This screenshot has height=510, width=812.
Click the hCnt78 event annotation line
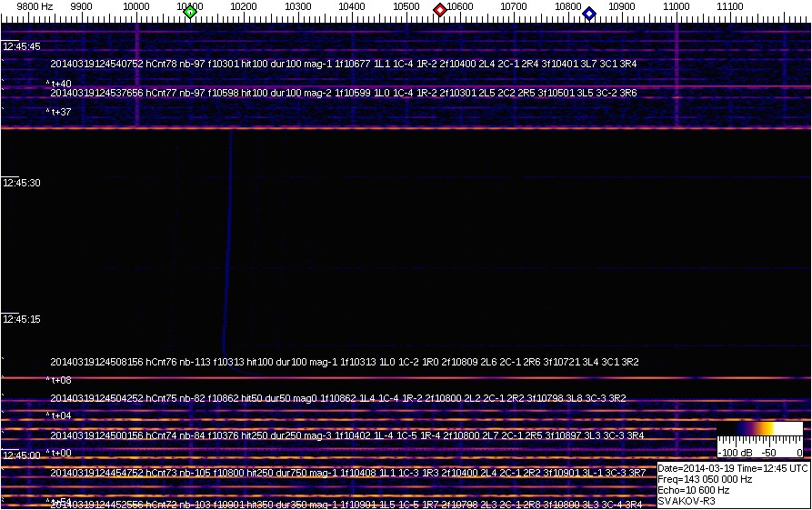343,64
